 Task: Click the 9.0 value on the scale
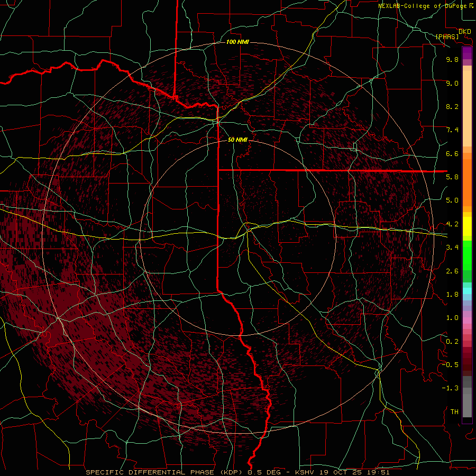tap(452, 83)
